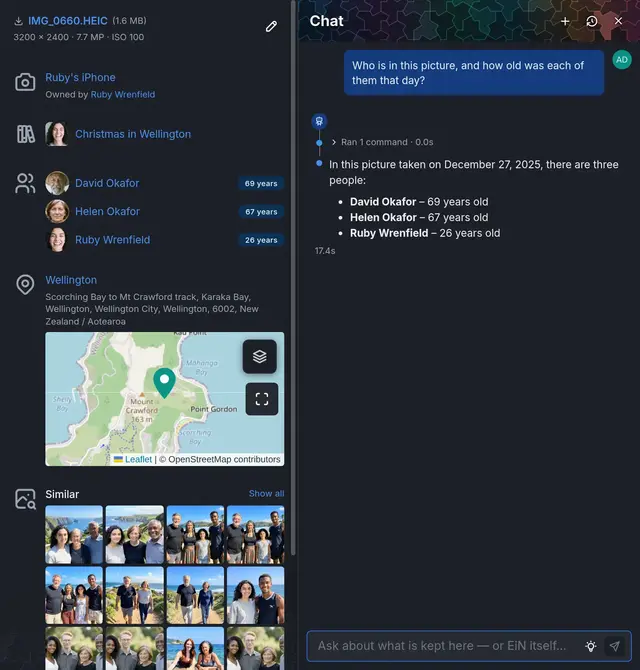Open the Ruby Wrenfield owner link
Image resolution: width=640 pixels, height=670 pixels.
123,94
